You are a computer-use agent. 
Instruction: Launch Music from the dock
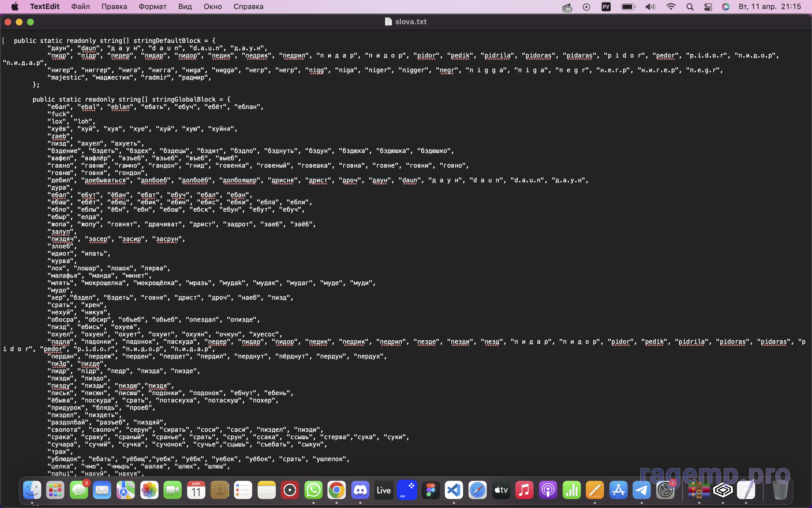click(x=524, y=490)
